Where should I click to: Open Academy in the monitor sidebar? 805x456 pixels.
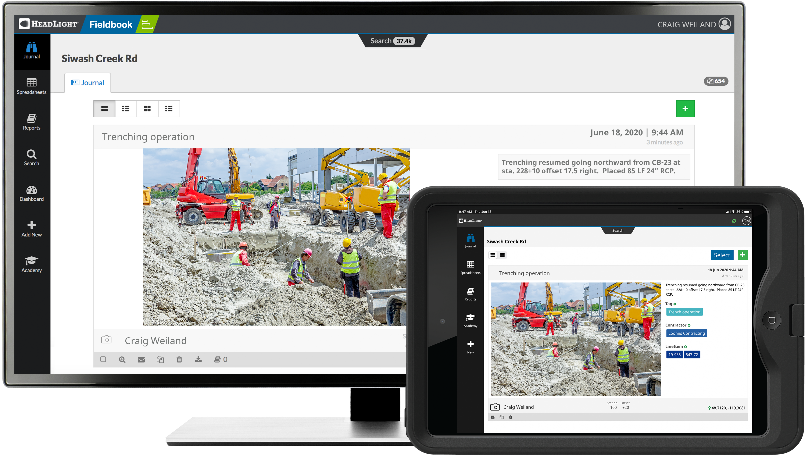pos(32,264)
